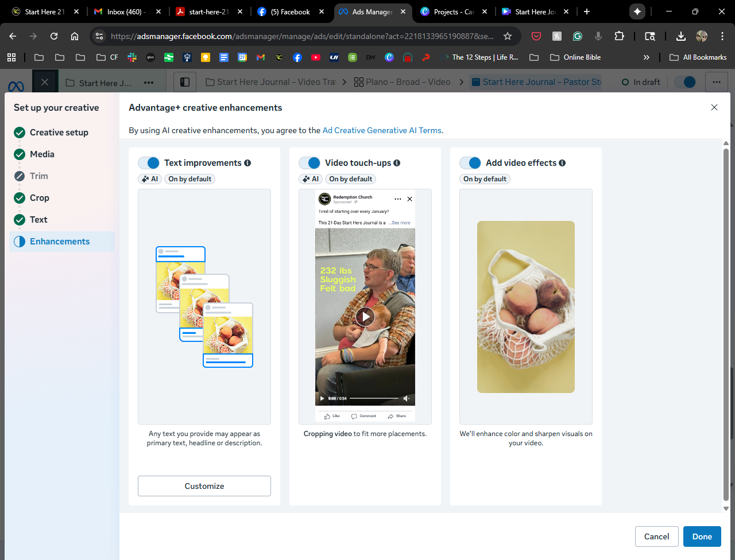Open the three-dots menu in the ad preview

point(397,199)
